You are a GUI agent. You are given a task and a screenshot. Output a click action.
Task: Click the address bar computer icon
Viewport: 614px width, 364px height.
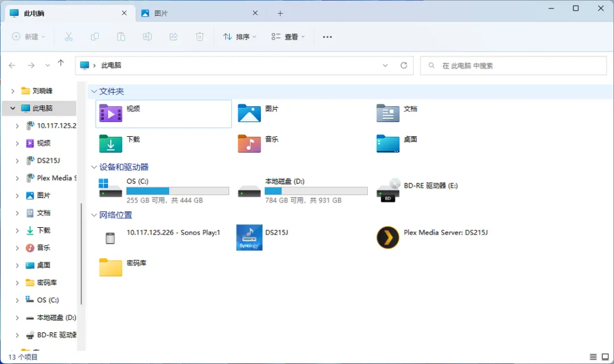85,65
